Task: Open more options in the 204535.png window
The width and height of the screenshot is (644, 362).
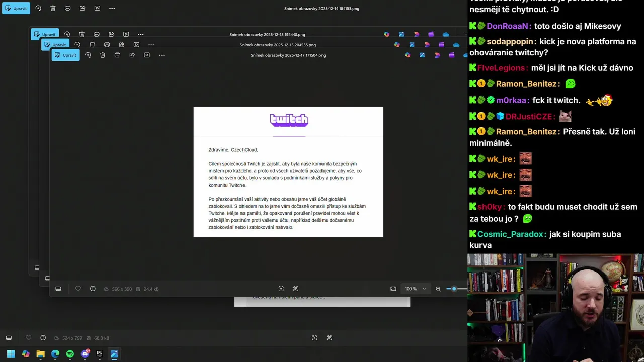Action: pyautogui.click(x=151, y=45)
